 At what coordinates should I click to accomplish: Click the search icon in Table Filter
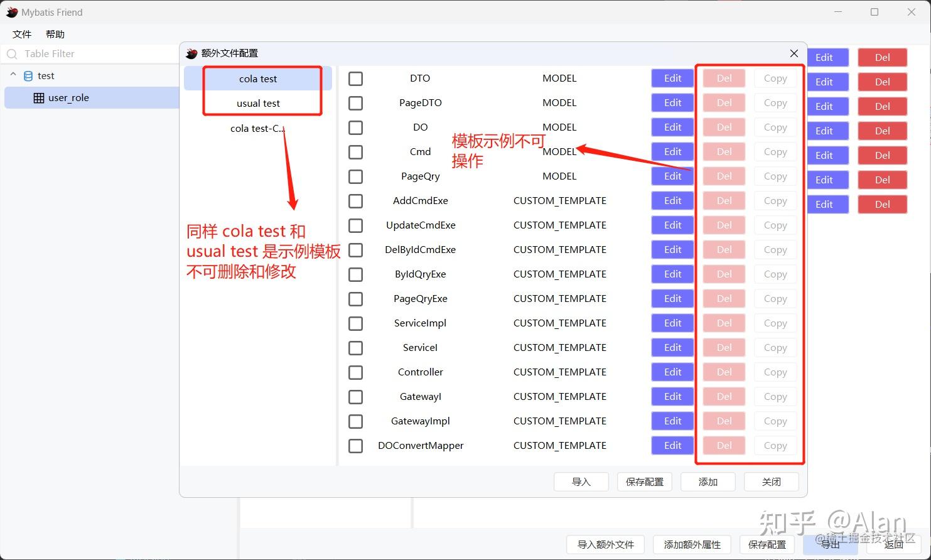point(12,54)
